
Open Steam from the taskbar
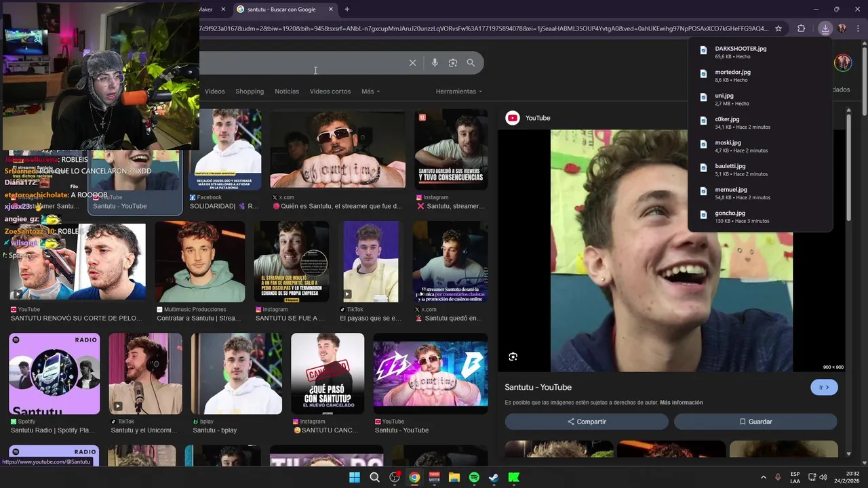(x=494, y=477)
